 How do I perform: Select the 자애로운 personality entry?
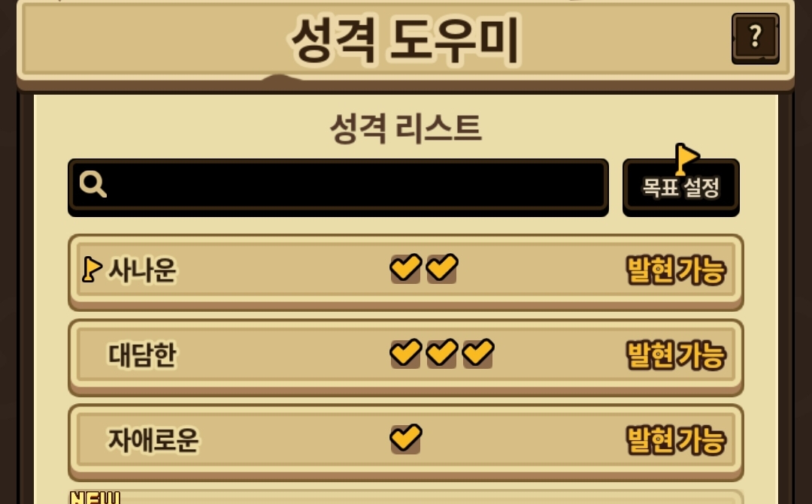(405, 442)
